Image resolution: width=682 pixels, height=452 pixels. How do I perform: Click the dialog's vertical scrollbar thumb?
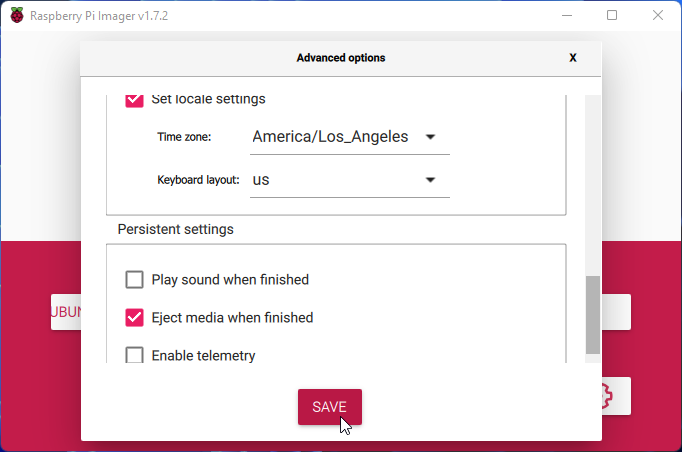point(593,315)
